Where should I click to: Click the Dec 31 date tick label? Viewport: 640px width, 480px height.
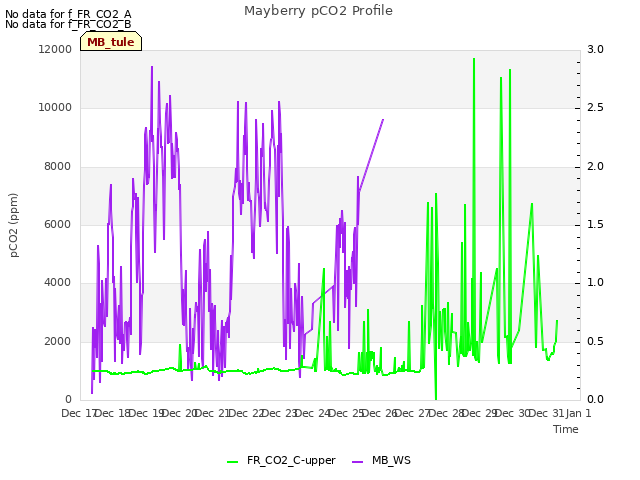tap(546, 413)
